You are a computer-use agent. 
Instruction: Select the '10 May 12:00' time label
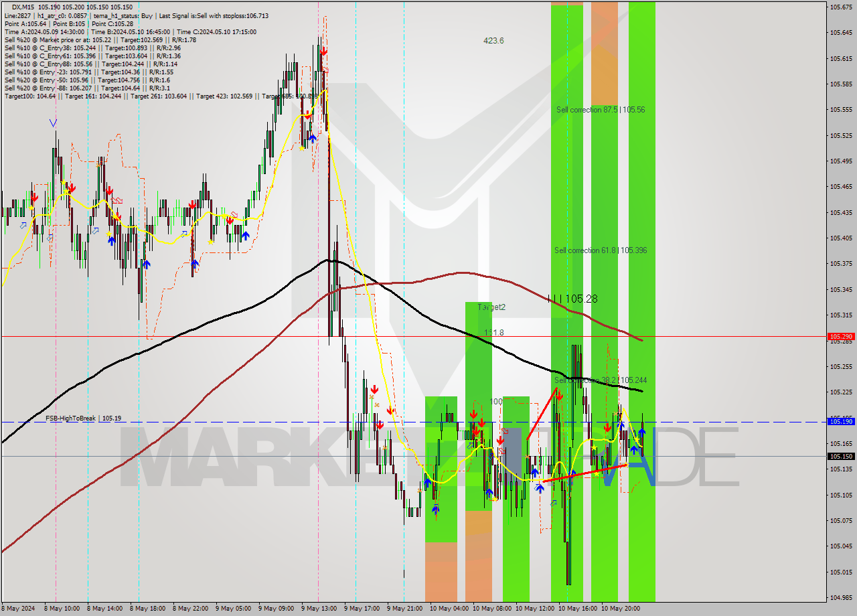tap(535, 609)
